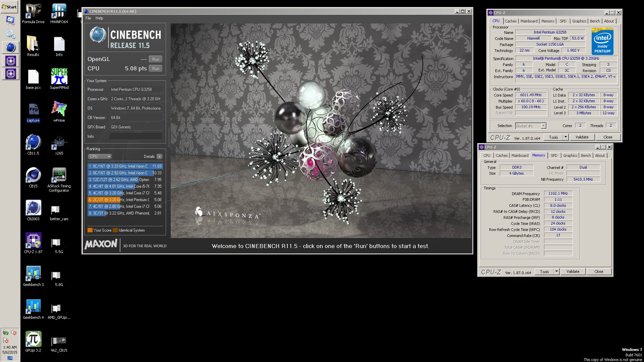Click the Identical System brown swatch
This screenshot has height=362, width=644.
(115, 230)
